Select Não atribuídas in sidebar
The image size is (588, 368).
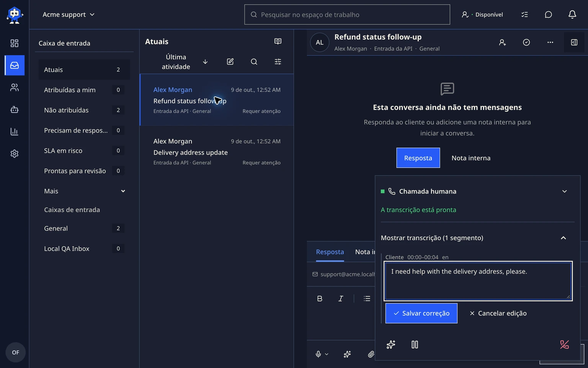point(85,110)
